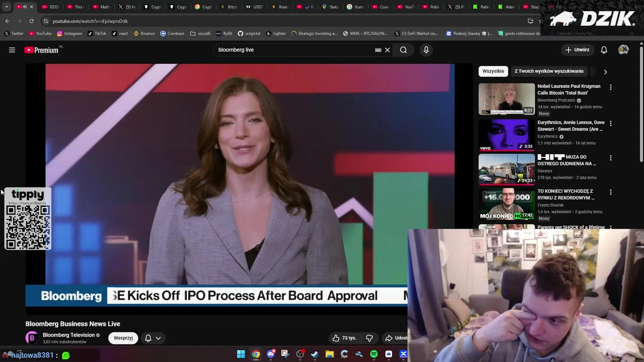Open the Lighter bookmark

click(x=276, y=34)
